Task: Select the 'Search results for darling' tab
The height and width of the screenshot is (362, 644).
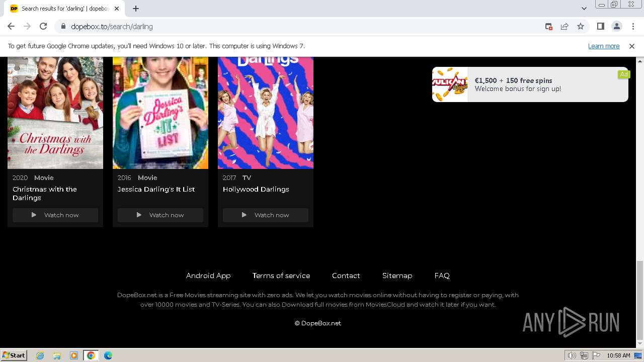Action: (x=64, y=9)
